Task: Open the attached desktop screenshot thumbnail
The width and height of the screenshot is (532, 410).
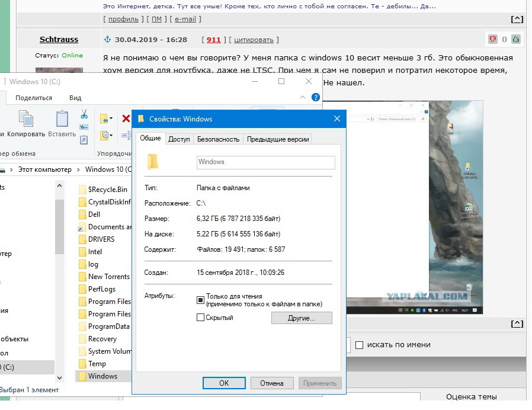Action: click(415, 207)
